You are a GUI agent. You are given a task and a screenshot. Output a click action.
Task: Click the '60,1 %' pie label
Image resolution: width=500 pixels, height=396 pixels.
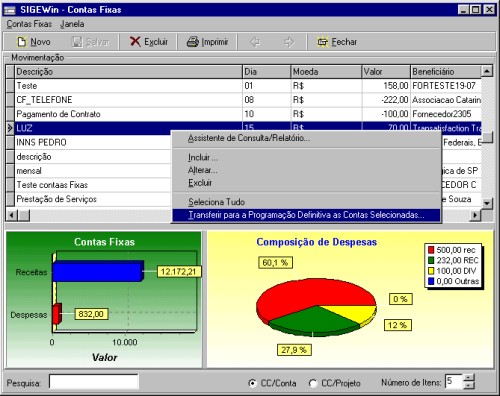(x=275, y=263)
